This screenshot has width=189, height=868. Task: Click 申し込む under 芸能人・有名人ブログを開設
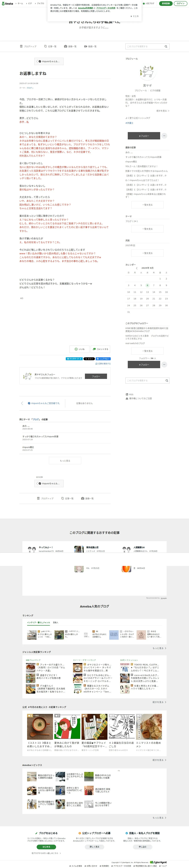click(142, 847)
